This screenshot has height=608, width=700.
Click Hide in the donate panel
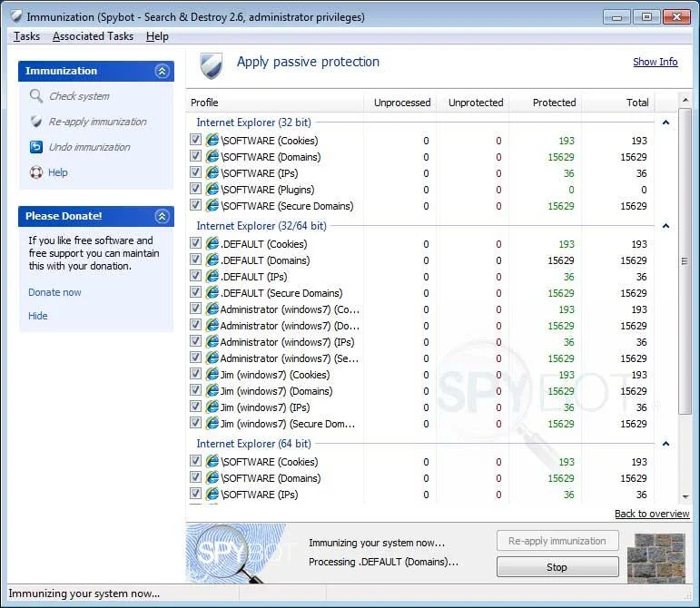coord(37,316)
